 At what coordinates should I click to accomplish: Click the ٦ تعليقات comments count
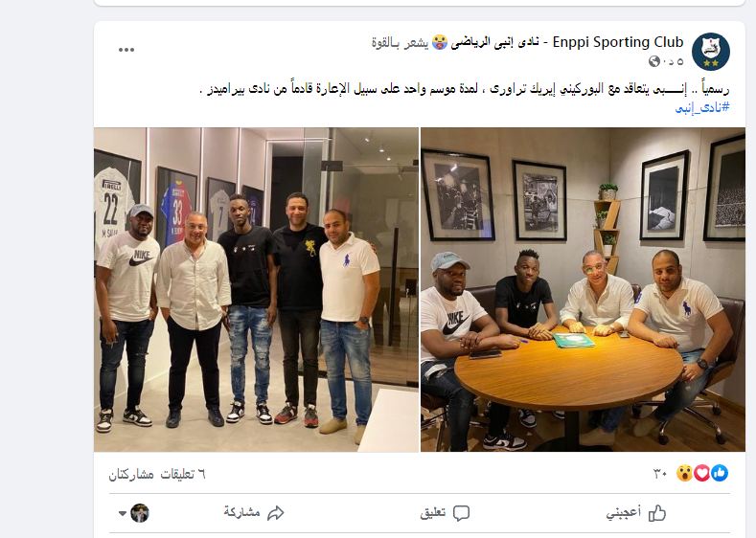183,475
